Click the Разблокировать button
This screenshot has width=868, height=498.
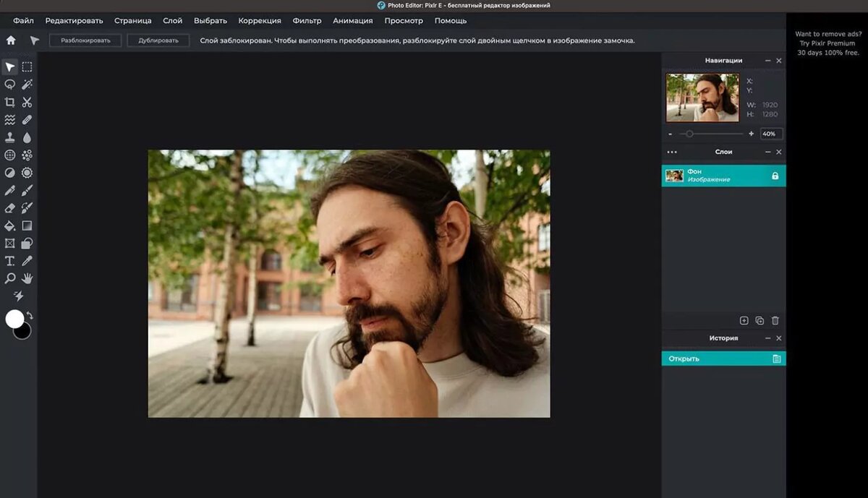pos(85,40)
